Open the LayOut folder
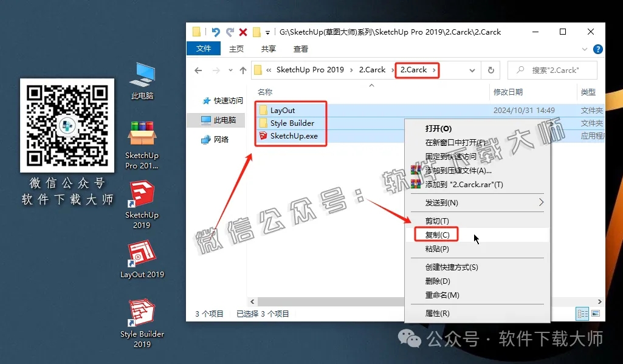This screenshot has height=364, width=623. [282, 110]
